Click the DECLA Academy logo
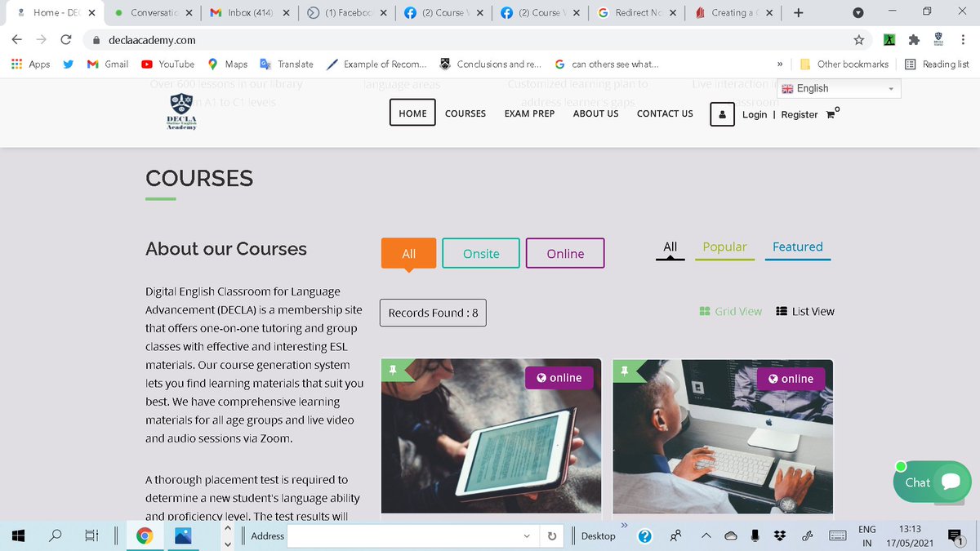 [x=180, y=113]
